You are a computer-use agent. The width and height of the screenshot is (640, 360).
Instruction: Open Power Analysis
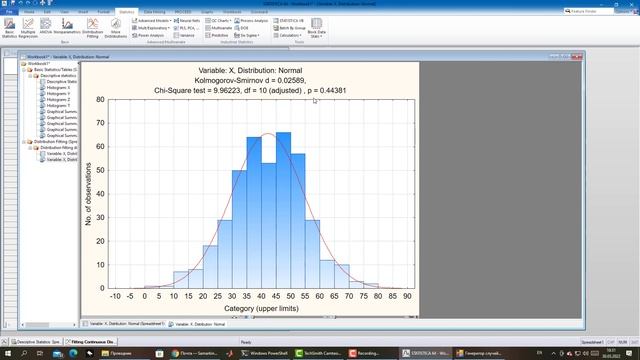tap(148, 36)
